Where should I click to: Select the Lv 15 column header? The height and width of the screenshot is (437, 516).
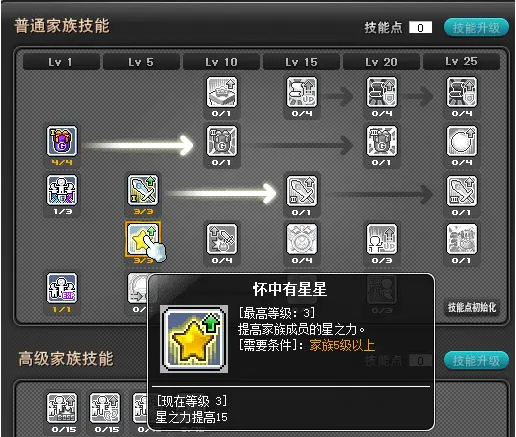point(301,62)
